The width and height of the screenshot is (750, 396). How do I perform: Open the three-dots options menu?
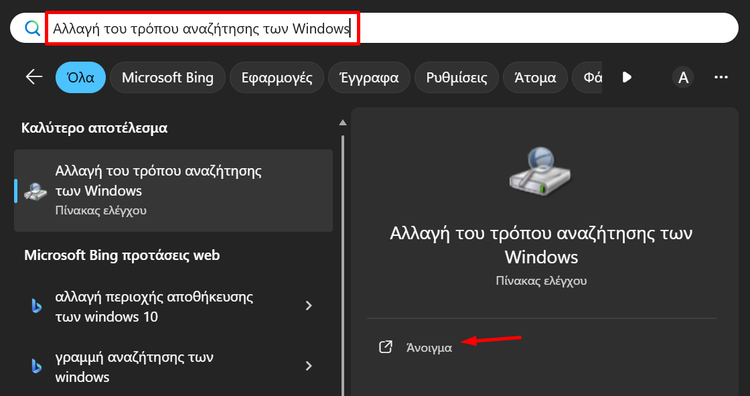pos(721,77)
